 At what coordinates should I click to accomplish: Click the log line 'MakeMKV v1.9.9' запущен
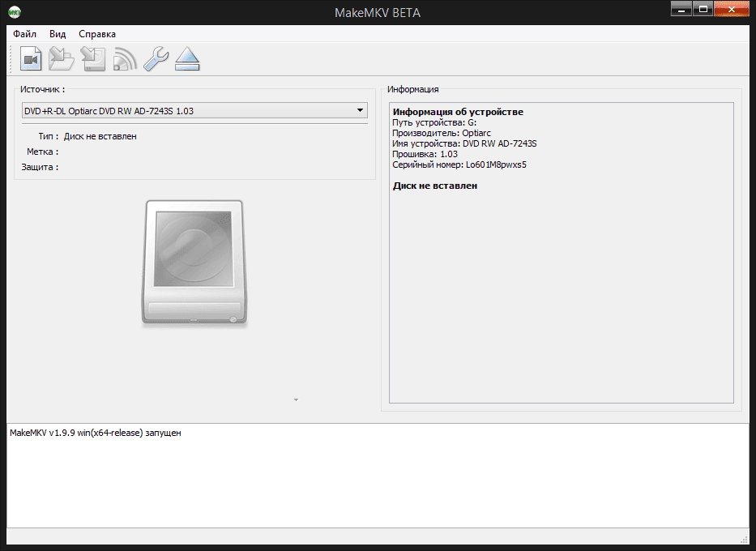click(96, 433)
